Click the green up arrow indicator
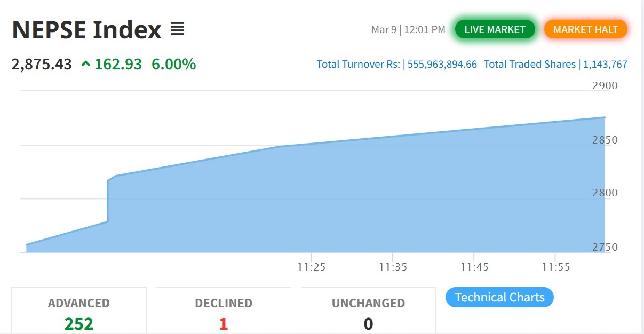The width and height of the screenshot is (644, 334). click(86, 65)
